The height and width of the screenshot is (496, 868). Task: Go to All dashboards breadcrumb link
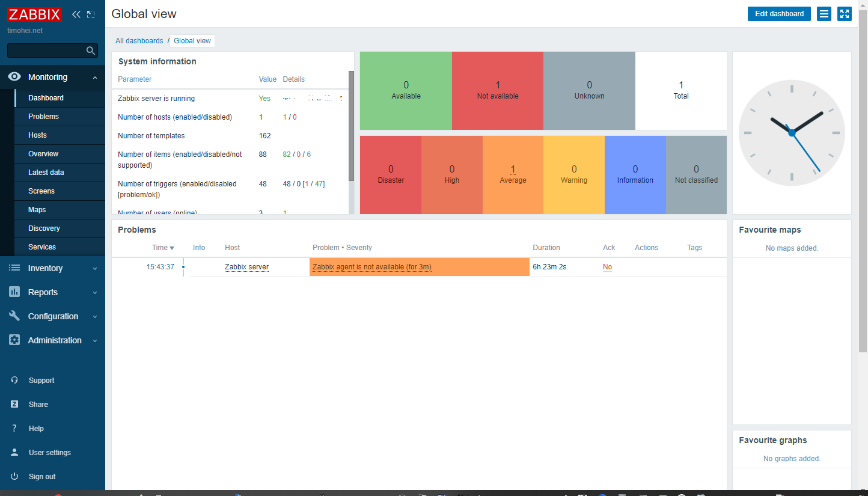tap(139, 41)
